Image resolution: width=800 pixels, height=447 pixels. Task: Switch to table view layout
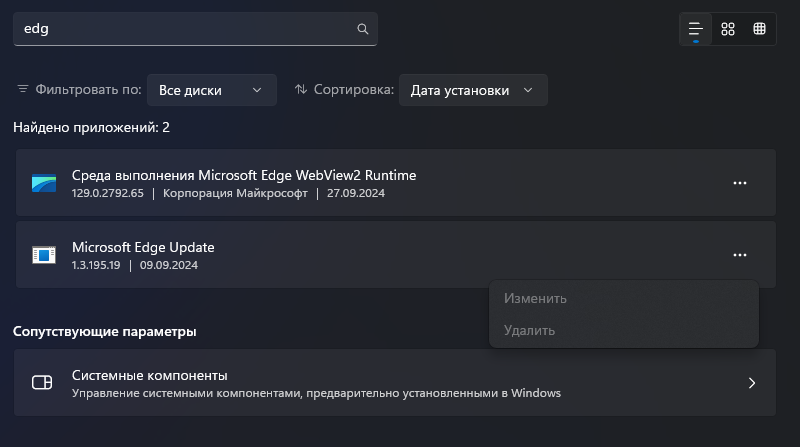point(760,29)
